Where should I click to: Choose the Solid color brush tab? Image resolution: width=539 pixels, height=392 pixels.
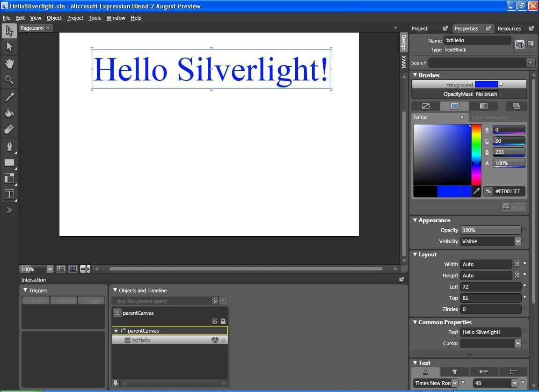pyautogui.click(x=454, y=106)
